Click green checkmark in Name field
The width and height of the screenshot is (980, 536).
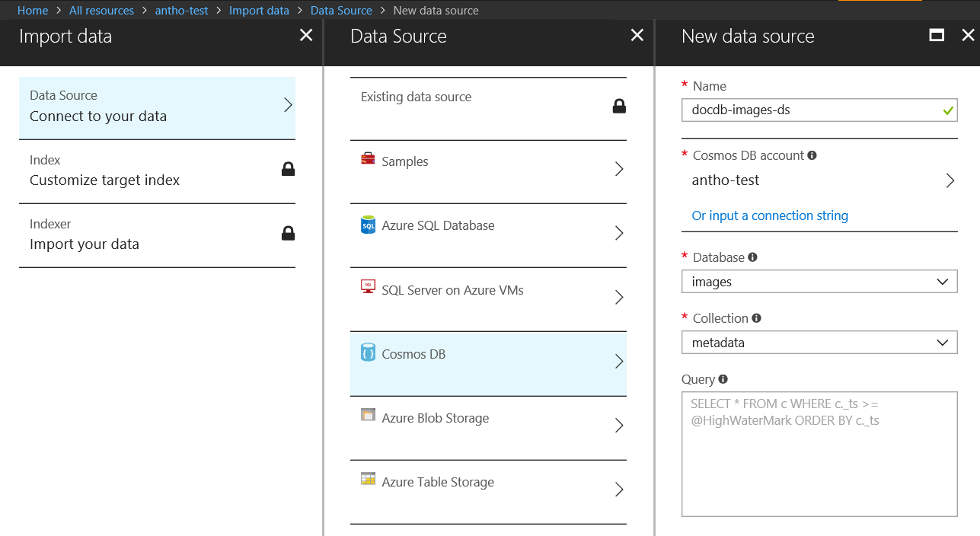(x=947, y=110)
